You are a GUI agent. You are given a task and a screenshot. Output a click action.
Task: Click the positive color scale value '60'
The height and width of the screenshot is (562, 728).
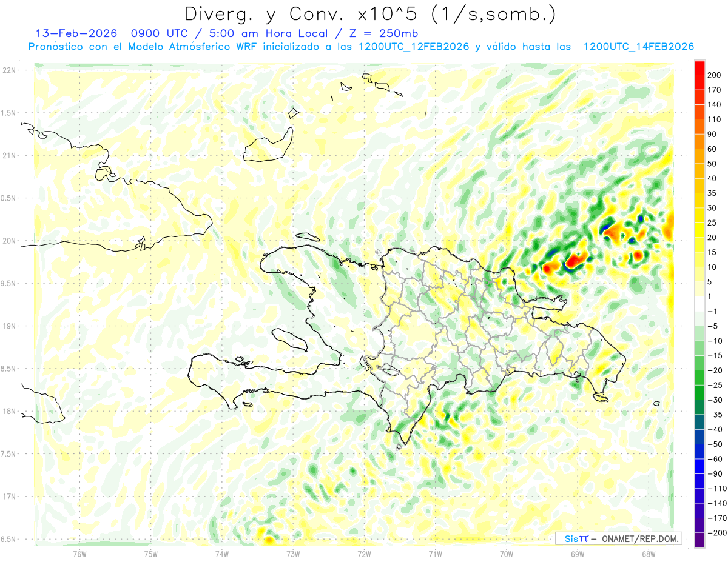[x=712, y=149]
